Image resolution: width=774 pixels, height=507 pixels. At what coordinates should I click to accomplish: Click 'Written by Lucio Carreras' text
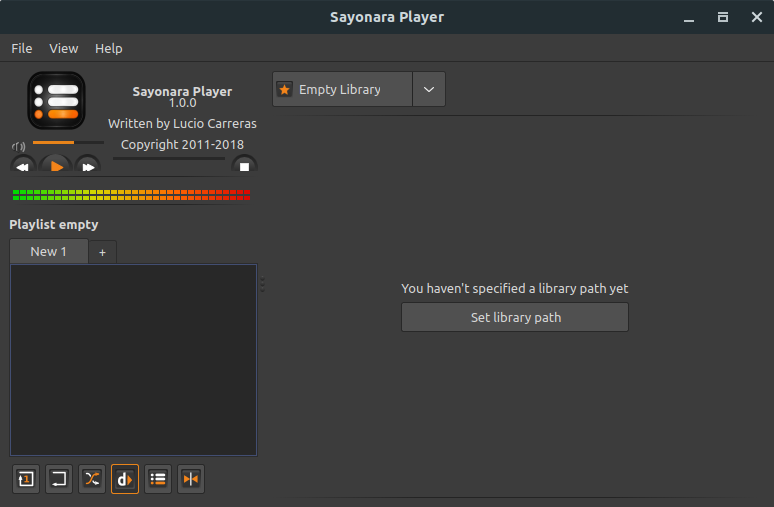[182, 123]
